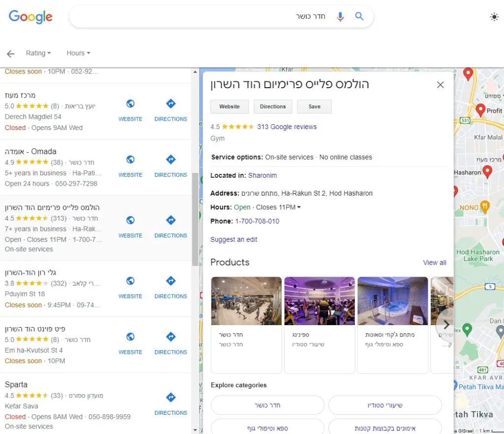The height and width of the screenshot is (434, 504).
Task: Select the Profit map pin
Action: [x=480, y=110]
